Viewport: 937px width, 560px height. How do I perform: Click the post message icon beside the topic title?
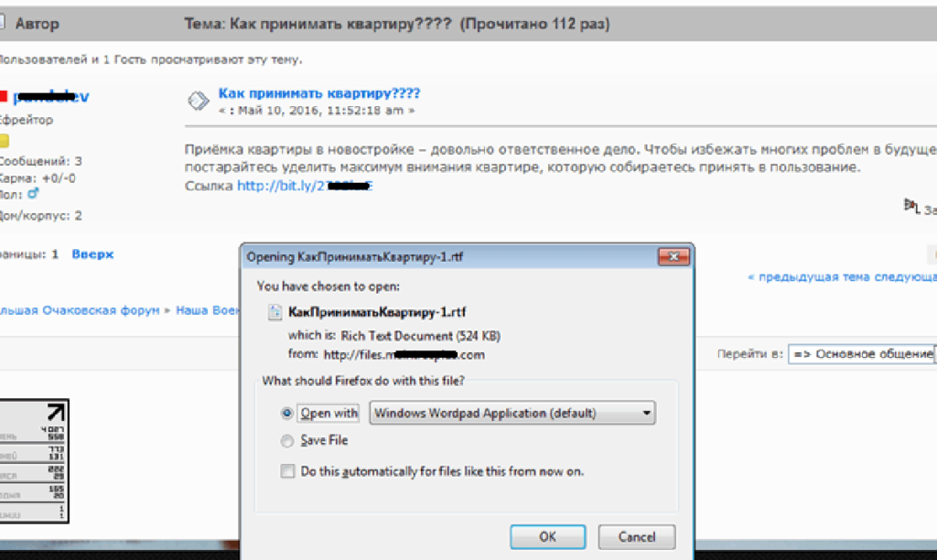tap(198, 100)
